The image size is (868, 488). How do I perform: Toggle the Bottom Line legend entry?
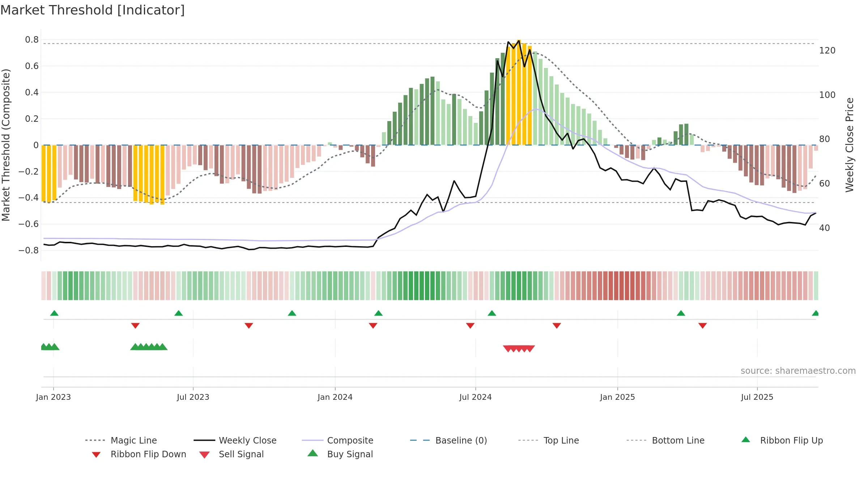tap(665, 440)
